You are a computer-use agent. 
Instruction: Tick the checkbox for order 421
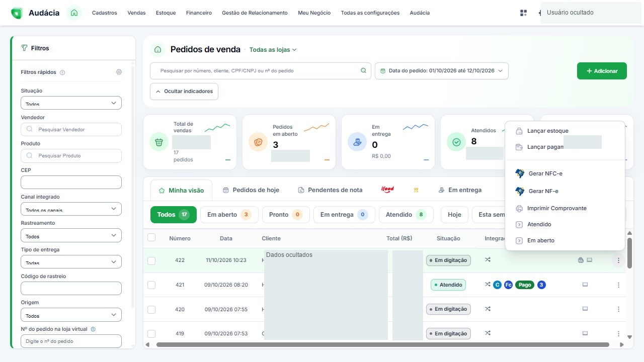coord(151,285)
